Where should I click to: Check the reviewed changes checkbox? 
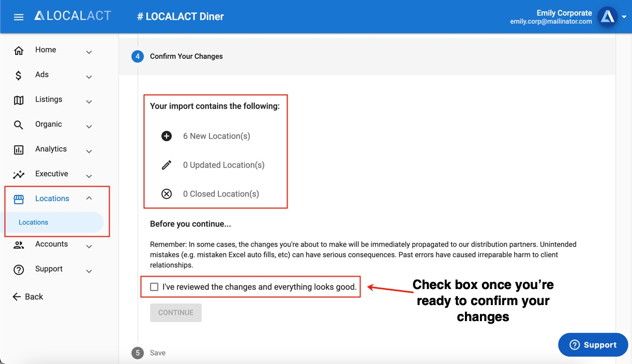(x=154, y=287)
